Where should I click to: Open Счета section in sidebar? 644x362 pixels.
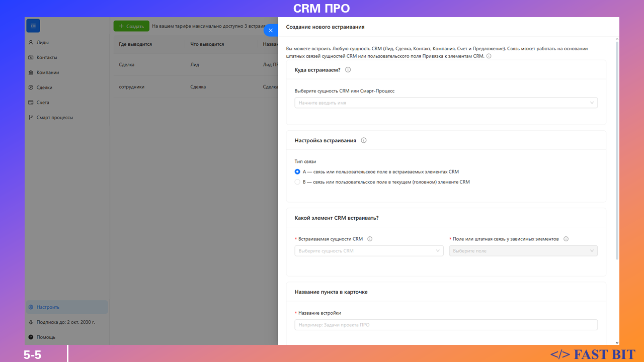[67, 103]
